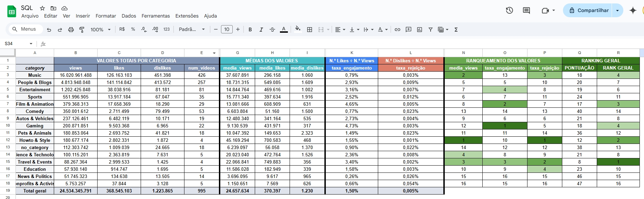The height and width of the screenshot is (199, 644).
Task: Select the 'Total geral' cell
Action: (35, 191)
